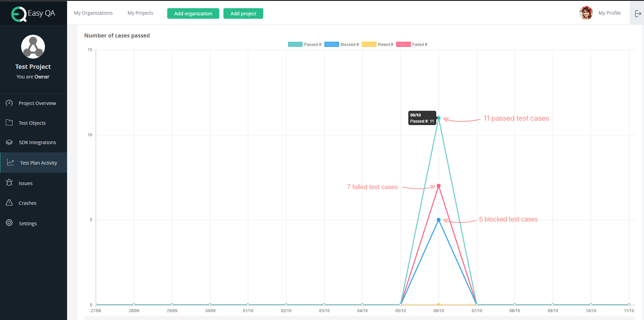
Task: Open My Profile link
Action: coord(610,13)
